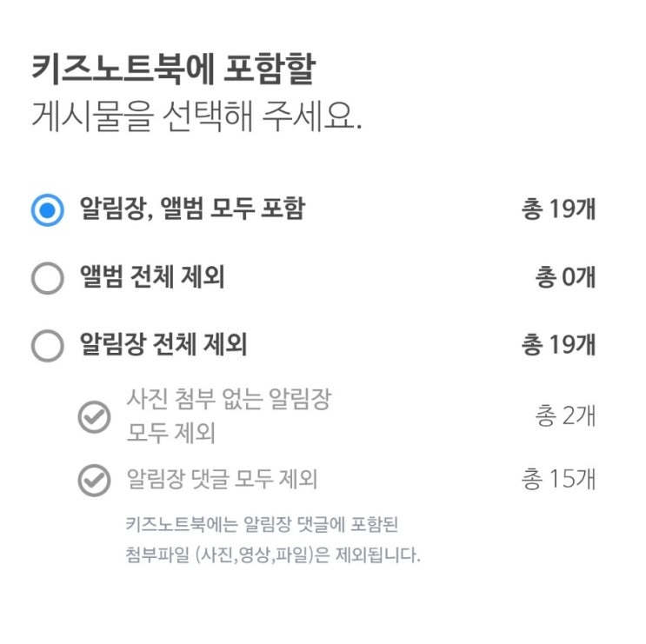This screenshot has width=646, height=644.
Task: Click the '알림장, 앨범 모두 포함' option label
Action: [x=192, y=209]
